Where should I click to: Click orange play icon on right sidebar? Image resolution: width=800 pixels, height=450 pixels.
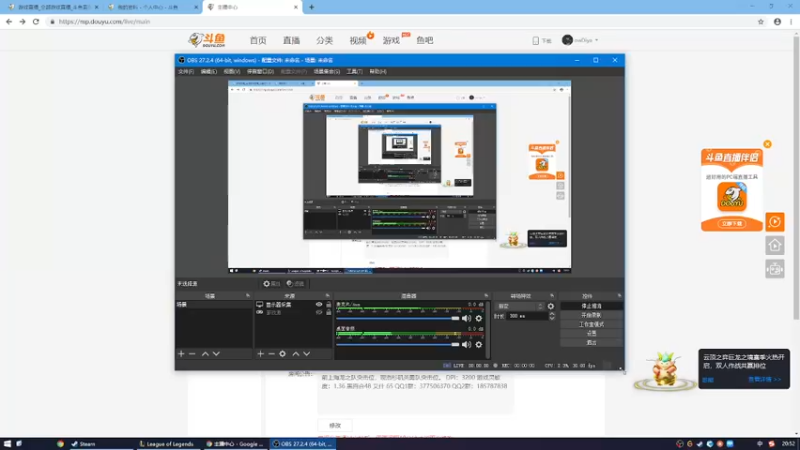point(775,222)
